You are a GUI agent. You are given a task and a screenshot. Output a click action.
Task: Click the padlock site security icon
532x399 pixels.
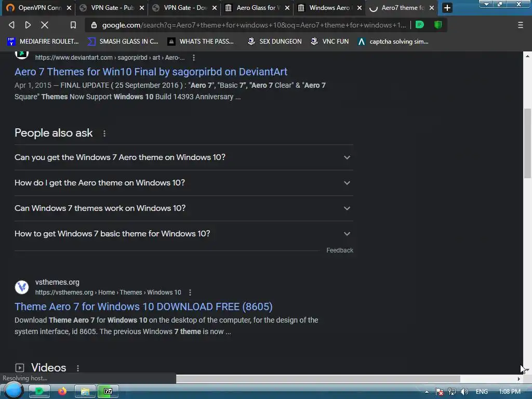[94, 25]
